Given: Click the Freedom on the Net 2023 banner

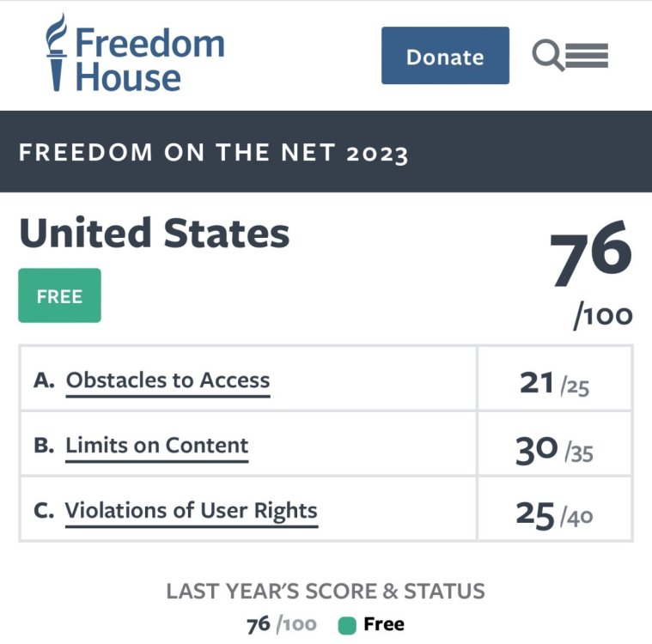Looking at the screenshot, I should (x=214, y=153).
